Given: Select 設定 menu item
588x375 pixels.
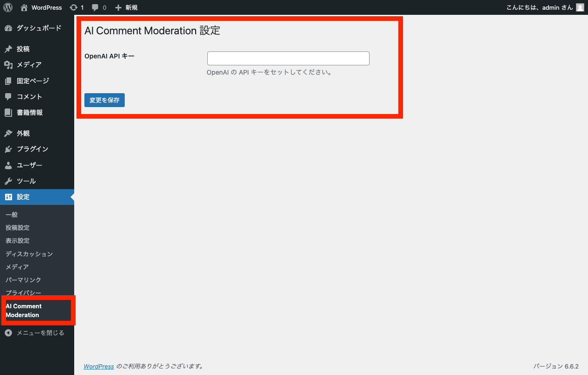Looking at the screenshot, I should click(37, 197).
